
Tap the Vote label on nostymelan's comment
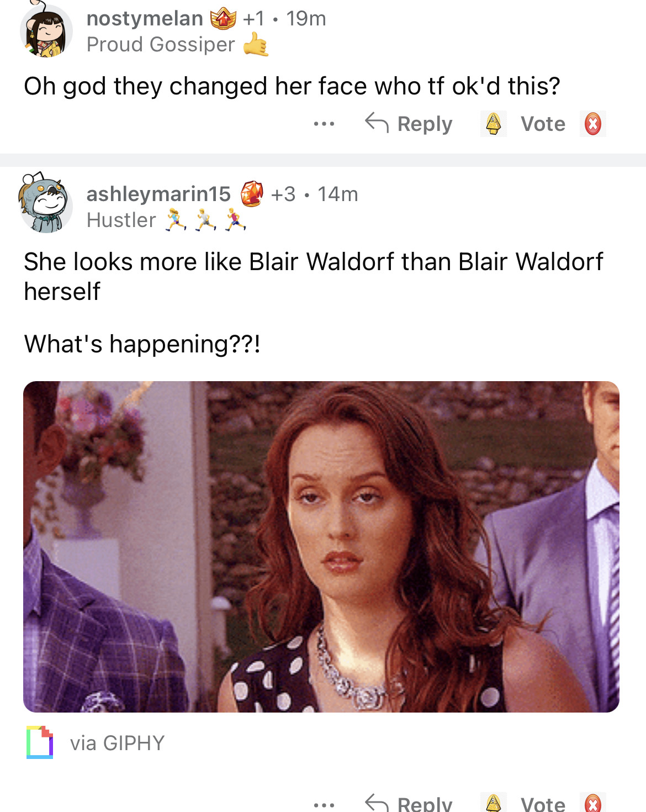543,124
